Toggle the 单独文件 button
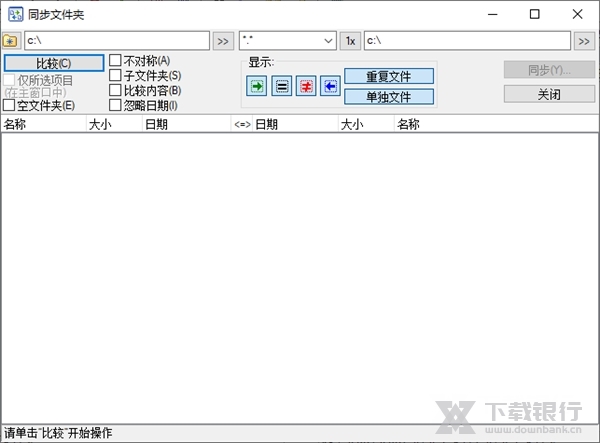 [389, 96]
